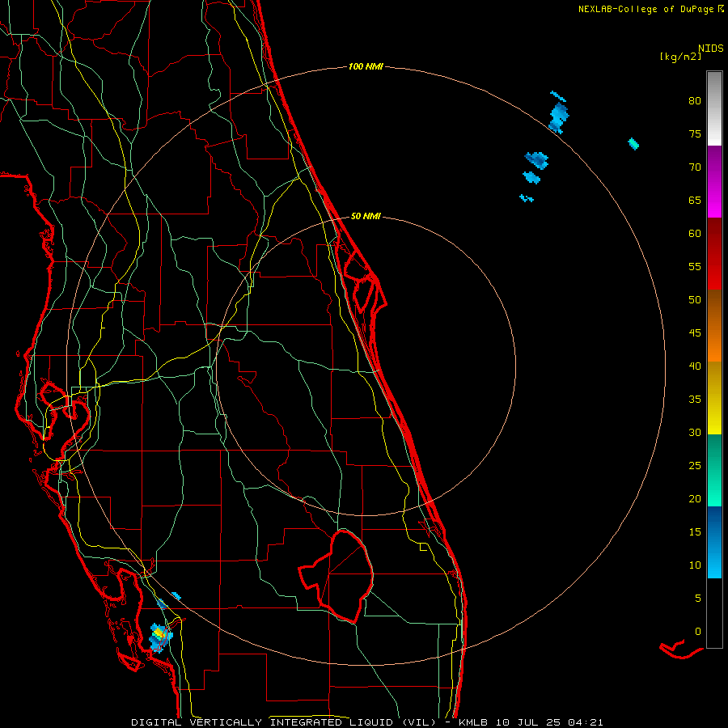The height and width of the screenshot is (728, 728).
Task: Click the NEXLAB-College of DuPage title text
Action: 646,9
